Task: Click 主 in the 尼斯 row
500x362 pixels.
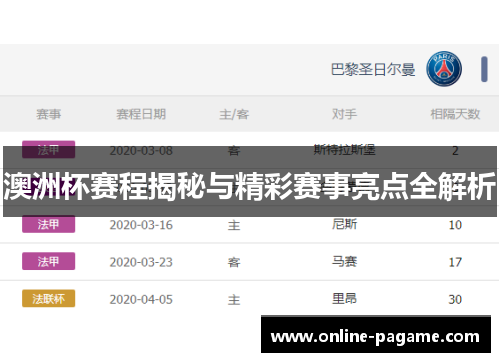Action: click(x=234, y=225)
